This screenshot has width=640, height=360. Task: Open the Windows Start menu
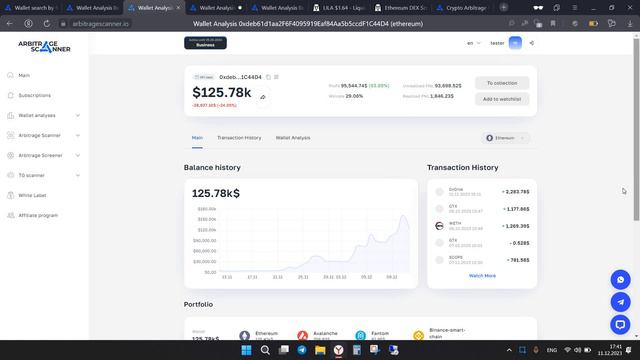point(246,350)
